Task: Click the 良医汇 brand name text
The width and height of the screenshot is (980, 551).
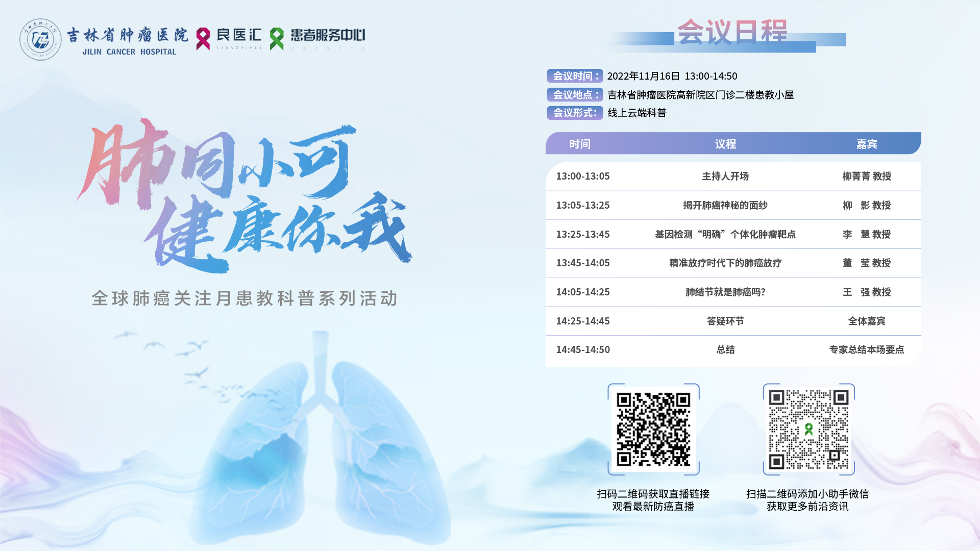Action: 239,35
